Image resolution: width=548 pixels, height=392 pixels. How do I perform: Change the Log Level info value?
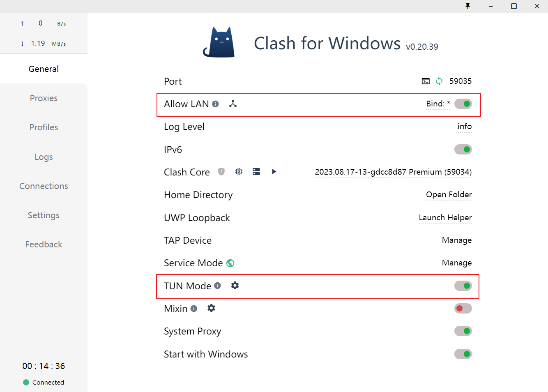tap(465, 127)
